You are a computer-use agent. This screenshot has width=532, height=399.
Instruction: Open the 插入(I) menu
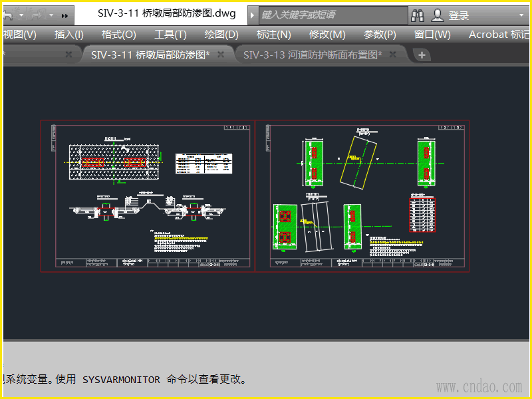coord(69,35)
